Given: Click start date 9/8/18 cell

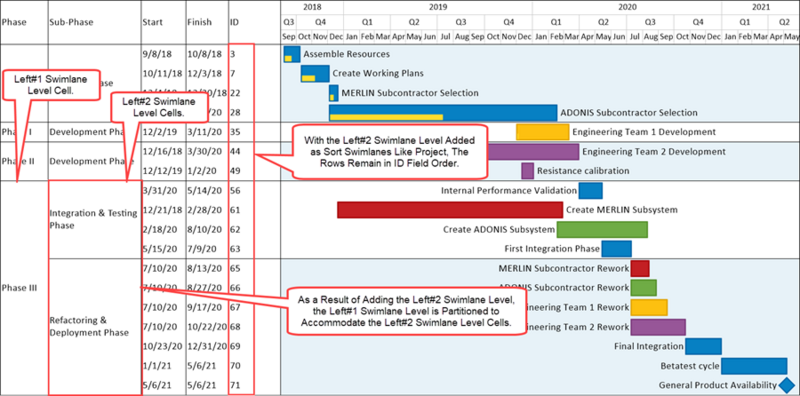Looking at the screenshot, I should (157, 54).
